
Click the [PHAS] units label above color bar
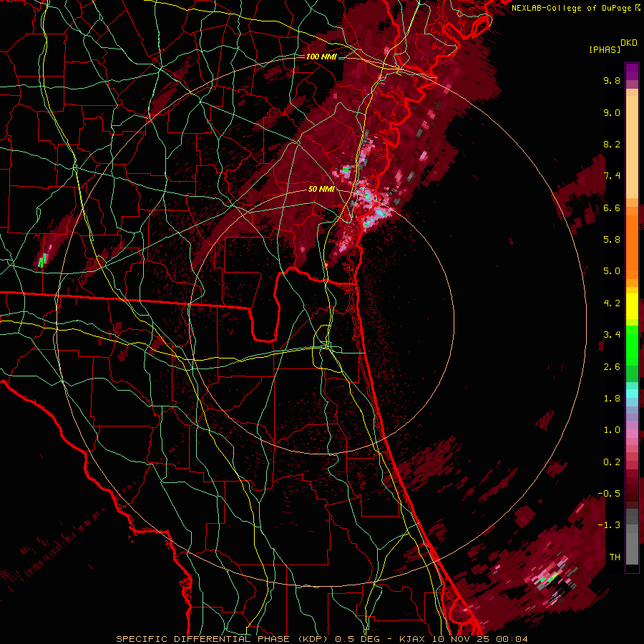pos(605,49)
